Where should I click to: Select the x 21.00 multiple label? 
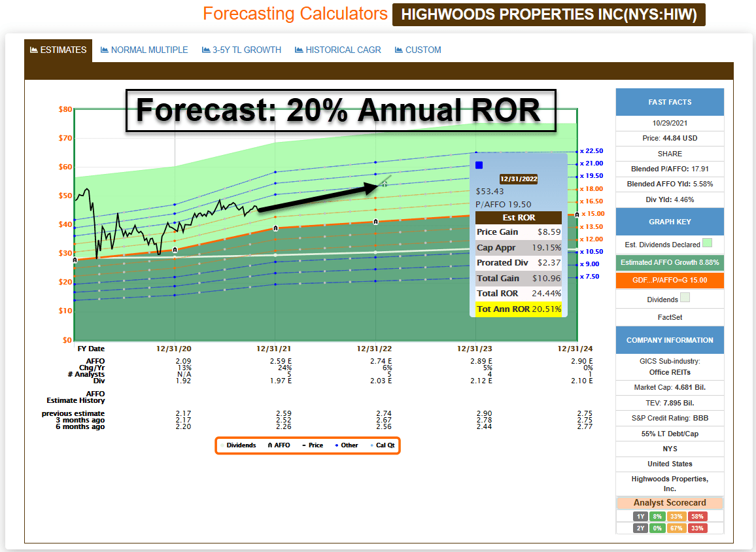(592, 164)
